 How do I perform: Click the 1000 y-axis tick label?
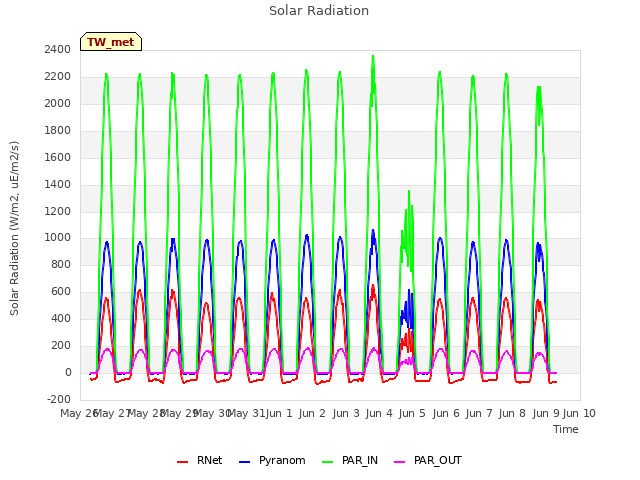tap(58, 238)
